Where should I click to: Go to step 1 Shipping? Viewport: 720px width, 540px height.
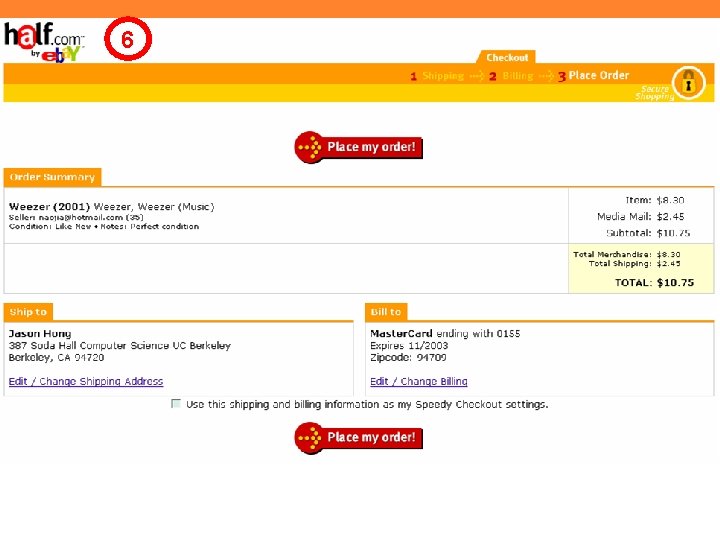click(437, 76)
